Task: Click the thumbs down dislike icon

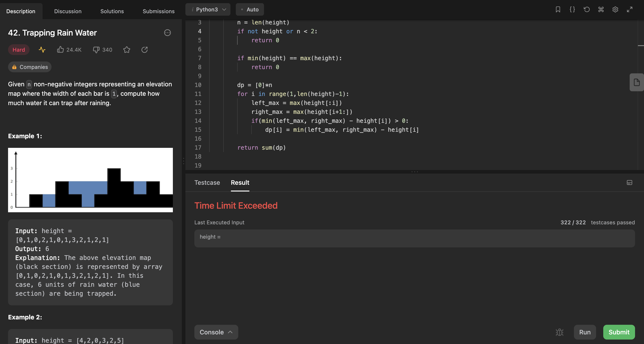Action: 96,50
